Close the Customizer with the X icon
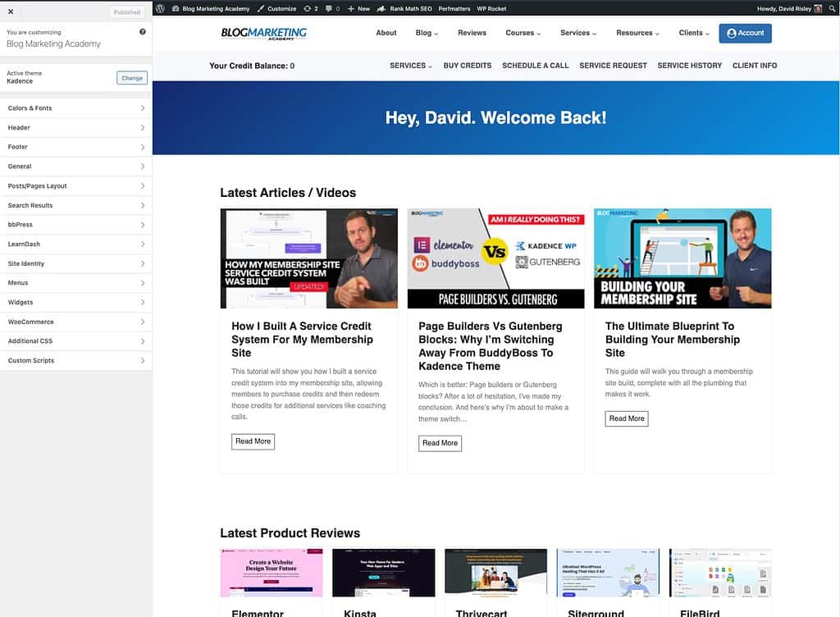This screenshot has width=840, height=617. pos(11,11)
